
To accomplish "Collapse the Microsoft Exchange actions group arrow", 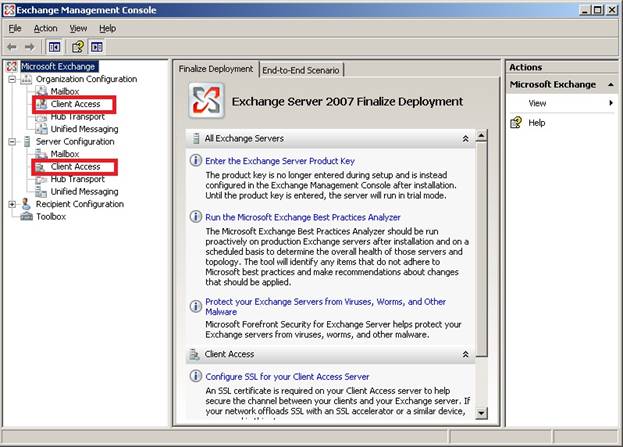I will click(611, 85).
